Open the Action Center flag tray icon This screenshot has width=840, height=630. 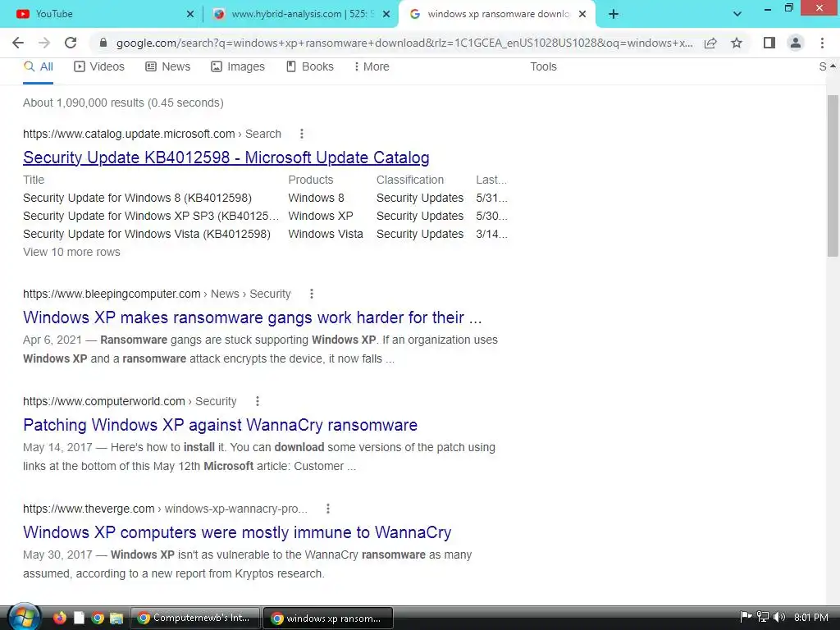[x=746, y=617]
